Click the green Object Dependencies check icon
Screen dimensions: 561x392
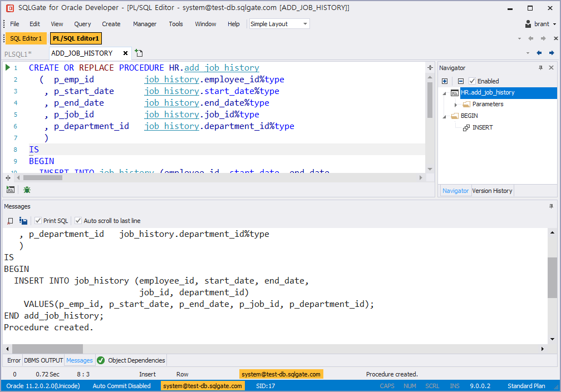pyautogui.click(x=101, y=360)
